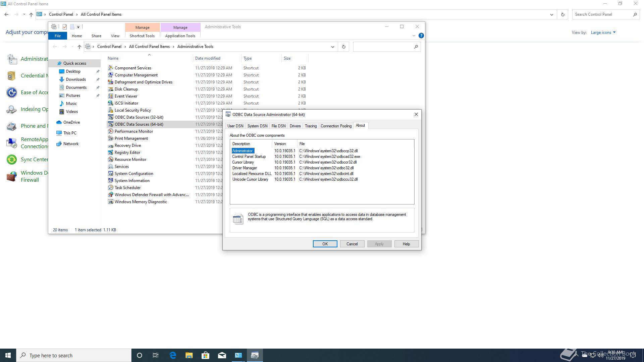Expand Control Panel address bar history dropdown
This screenshot has width=644, height=362.
coord(551,14)
